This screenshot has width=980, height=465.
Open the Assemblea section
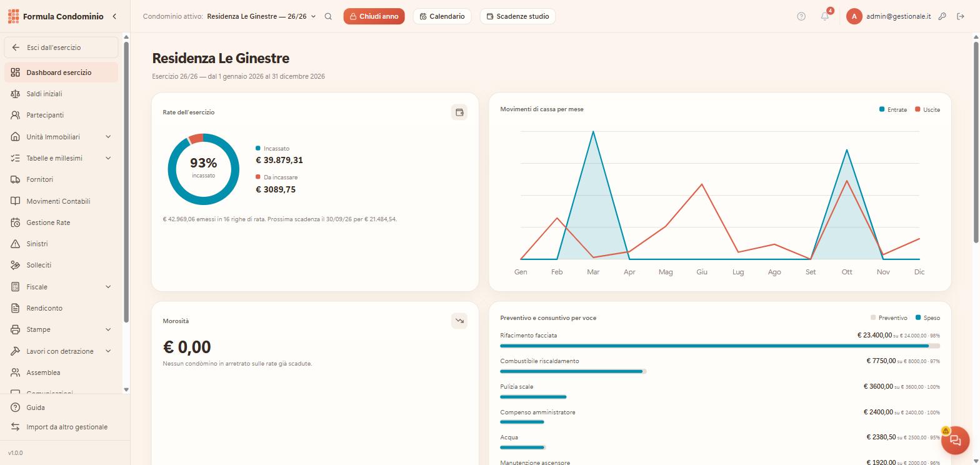61,372
